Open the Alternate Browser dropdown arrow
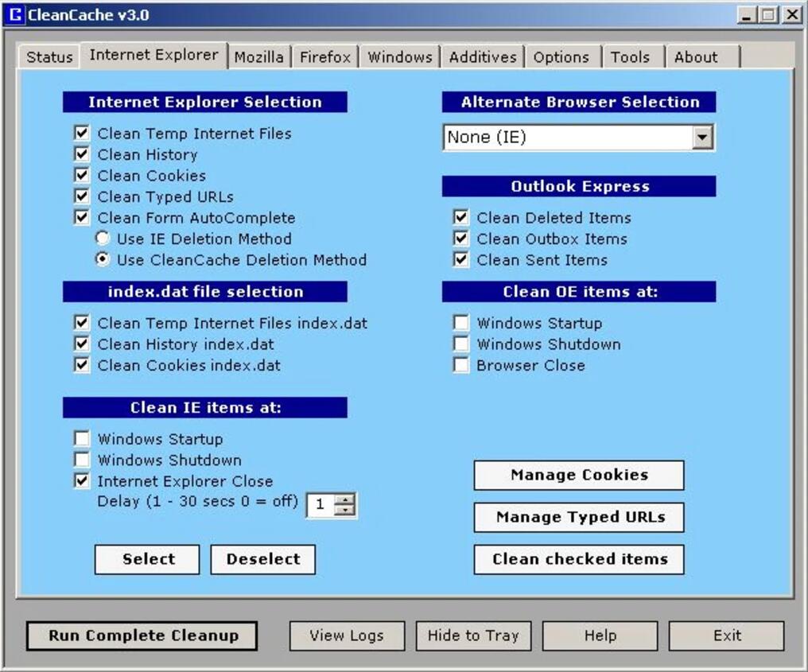808x672 pixels. pyautogui.click(x=702, y=137)
